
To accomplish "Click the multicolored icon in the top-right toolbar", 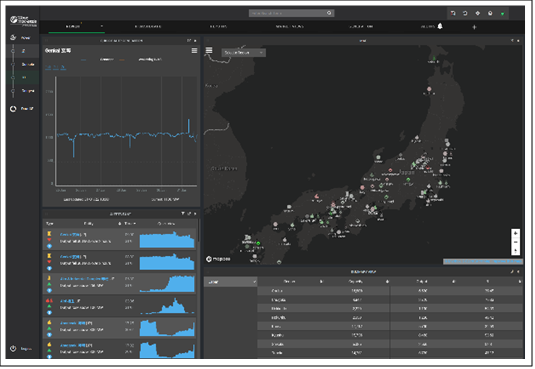I will (453, 13).
